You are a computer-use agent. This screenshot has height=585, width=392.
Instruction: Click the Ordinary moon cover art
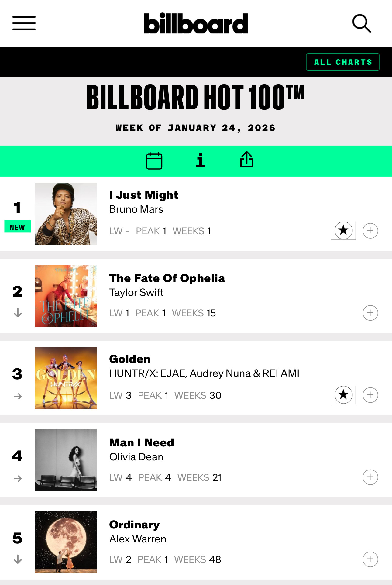[66, 542]
